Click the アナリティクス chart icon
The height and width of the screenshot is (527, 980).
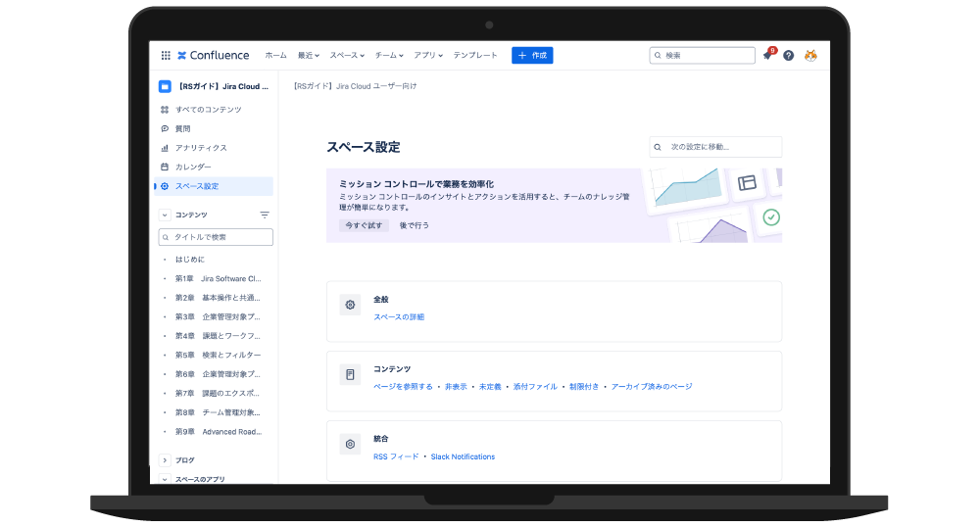(x=165, y=148)
